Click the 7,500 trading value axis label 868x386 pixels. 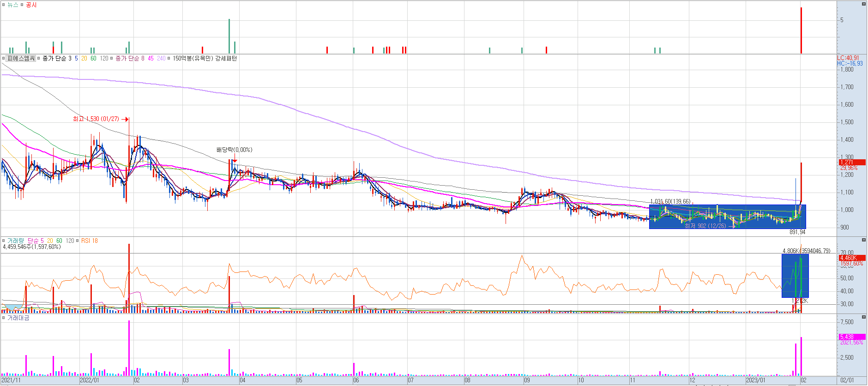[x=847, y=322]
